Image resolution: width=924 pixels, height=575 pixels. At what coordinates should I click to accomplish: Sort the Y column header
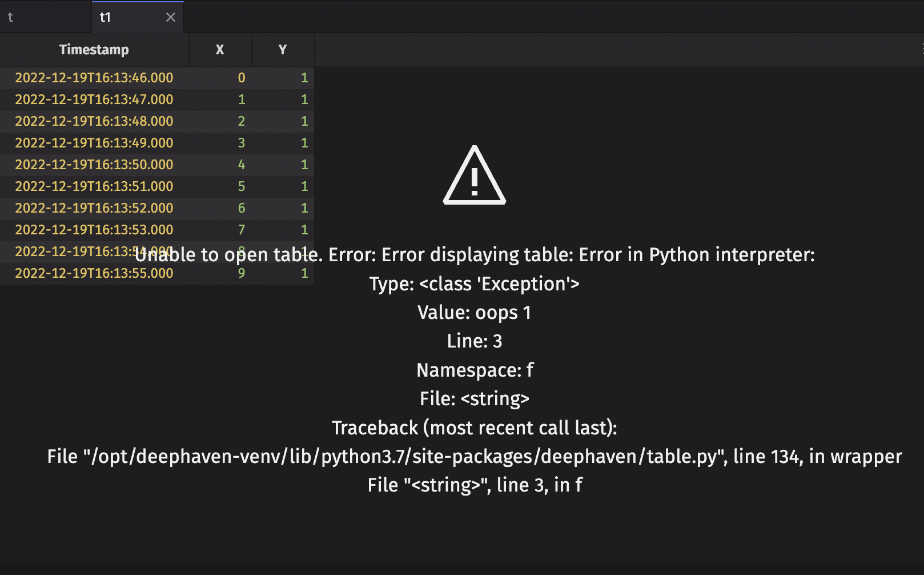point(282,50)
